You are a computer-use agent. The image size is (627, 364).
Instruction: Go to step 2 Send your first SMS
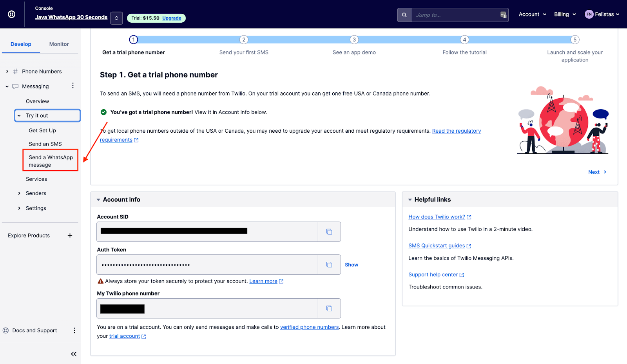pyautogui.click(x=244, y=40)
